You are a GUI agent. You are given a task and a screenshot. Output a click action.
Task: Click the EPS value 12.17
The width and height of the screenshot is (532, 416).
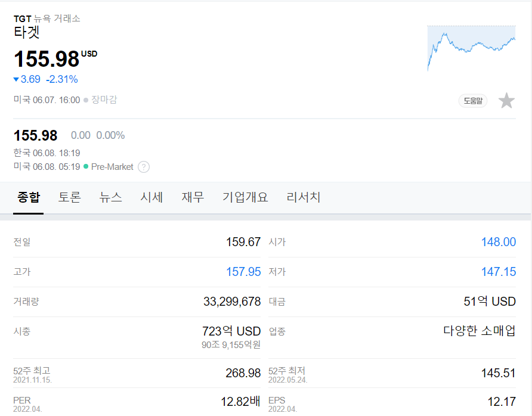502,402
